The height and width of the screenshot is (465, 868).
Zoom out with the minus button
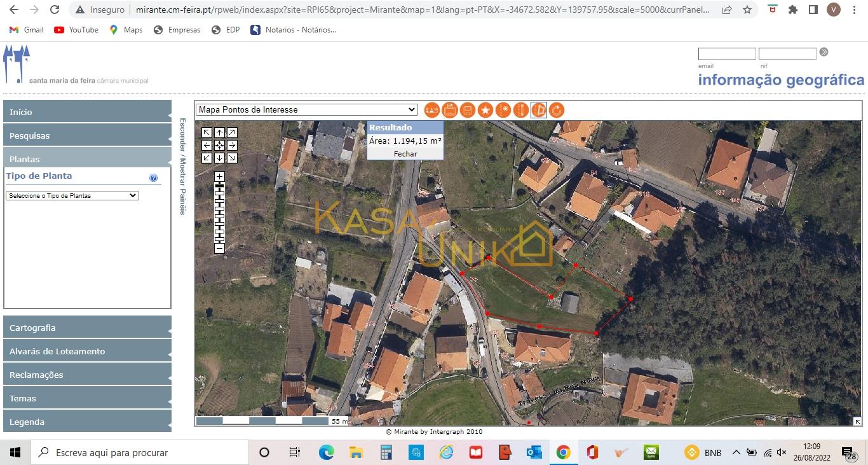(x=219, y=249)
